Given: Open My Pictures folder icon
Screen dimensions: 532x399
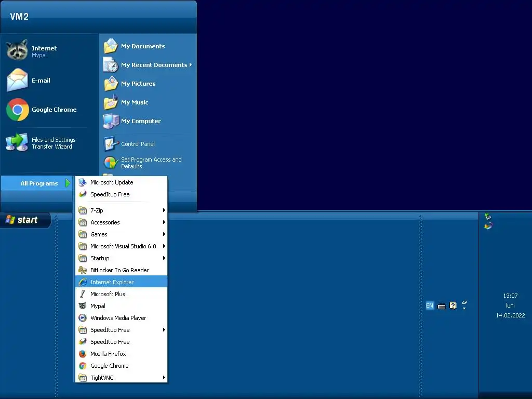Looking at the screenshot, I should click(111, 84).
